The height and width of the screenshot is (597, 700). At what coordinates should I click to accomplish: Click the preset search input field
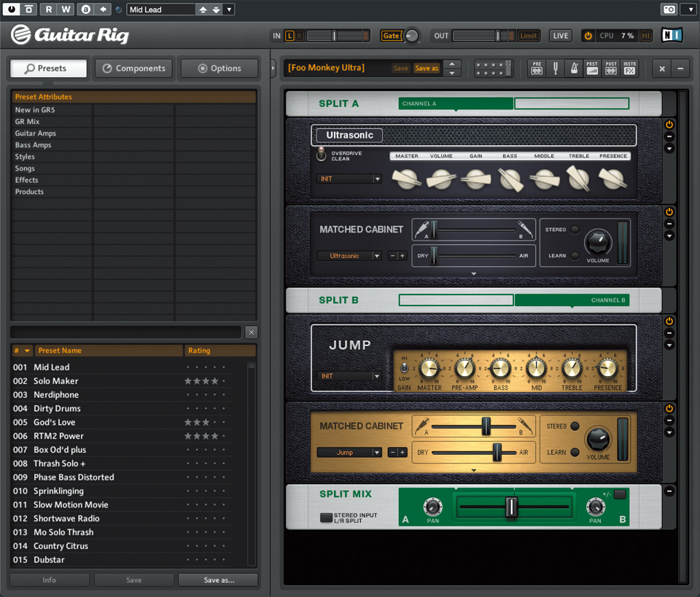tap(126, 332)
